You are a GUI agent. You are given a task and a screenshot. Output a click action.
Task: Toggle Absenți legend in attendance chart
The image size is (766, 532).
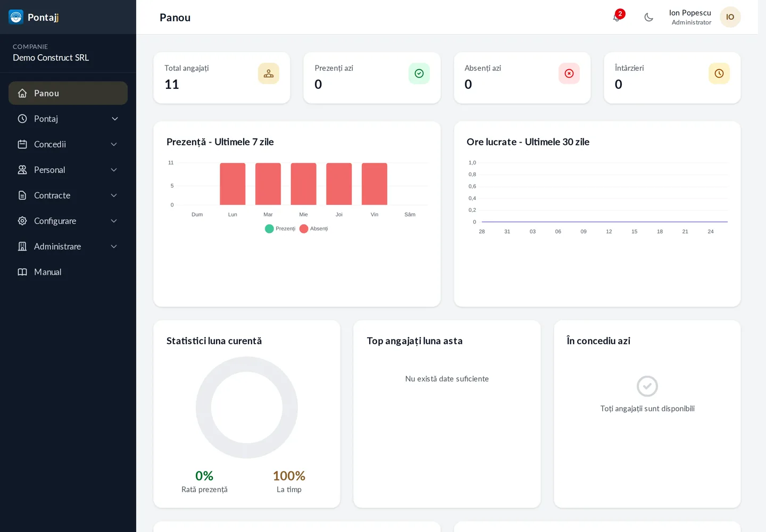[x=314, y=229]
